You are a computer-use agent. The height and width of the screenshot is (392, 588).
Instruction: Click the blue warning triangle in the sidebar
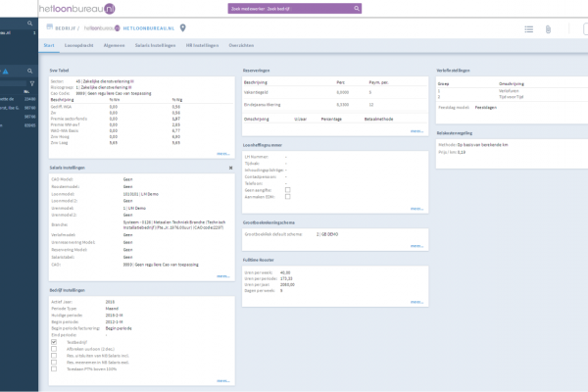click(5, 72)
